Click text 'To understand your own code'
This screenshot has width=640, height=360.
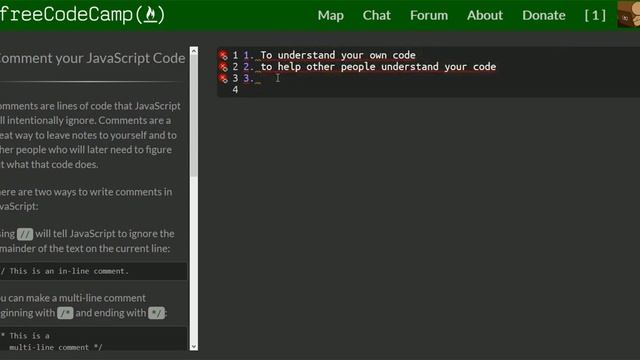pos(338,55)
